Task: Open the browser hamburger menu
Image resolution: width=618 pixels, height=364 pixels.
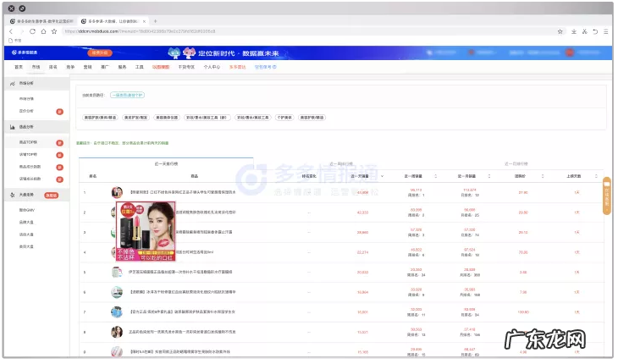Action: tap(606, 31)
